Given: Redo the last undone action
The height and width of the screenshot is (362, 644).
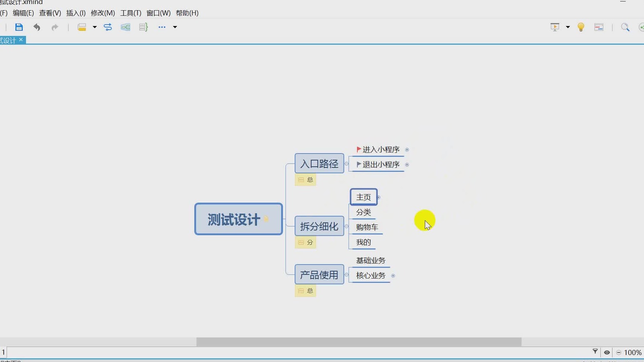Looking at the screenshot, I should (x=55, y=27).
